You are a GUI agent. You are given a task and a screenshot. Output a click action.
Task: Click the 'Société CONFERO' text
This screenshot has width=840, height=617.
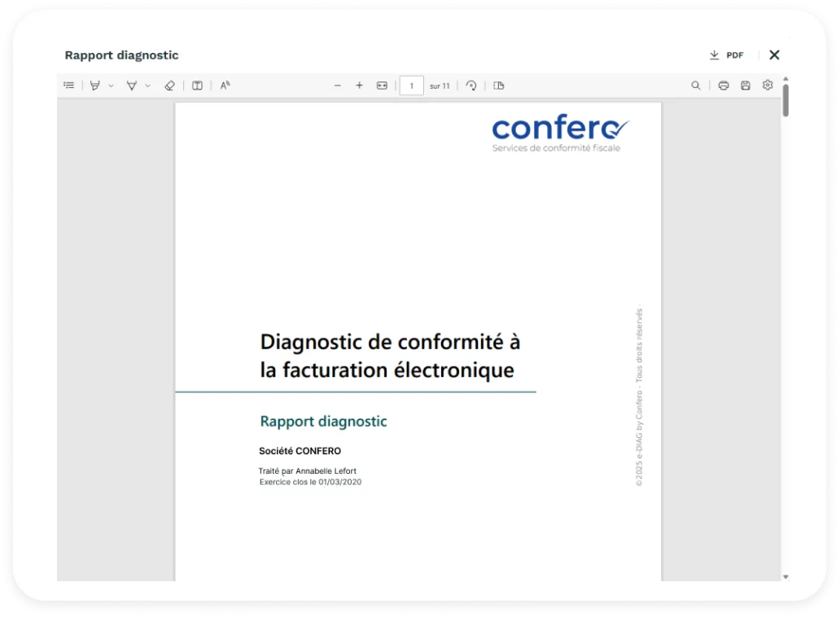click(300, 451)
